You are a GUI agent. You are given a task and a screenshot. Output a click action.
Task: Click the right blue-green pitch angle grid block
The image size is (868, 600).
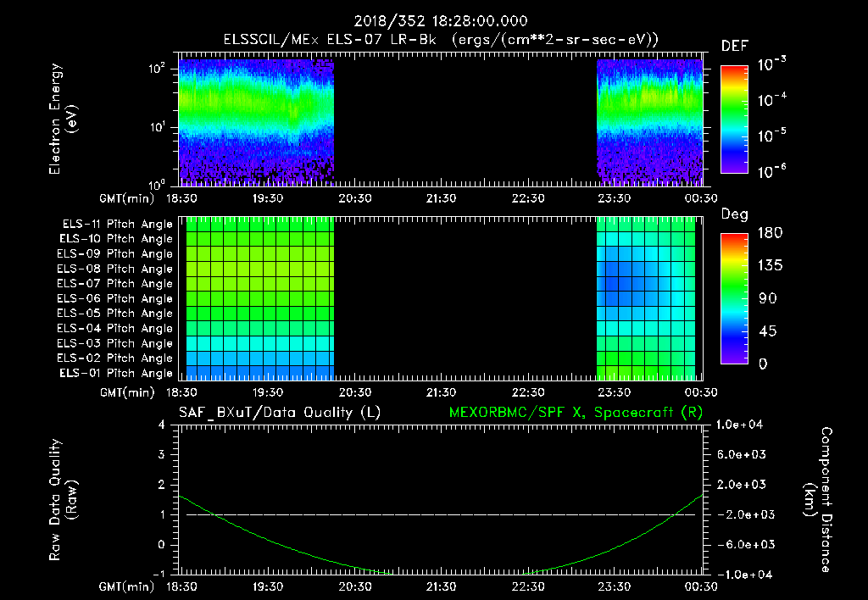645,298
